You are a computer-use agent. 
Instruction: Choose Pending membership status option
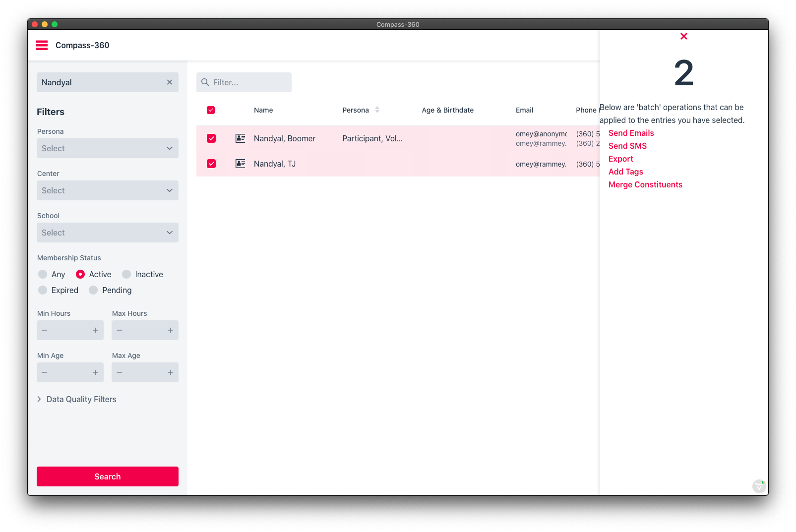click(93, 290)
